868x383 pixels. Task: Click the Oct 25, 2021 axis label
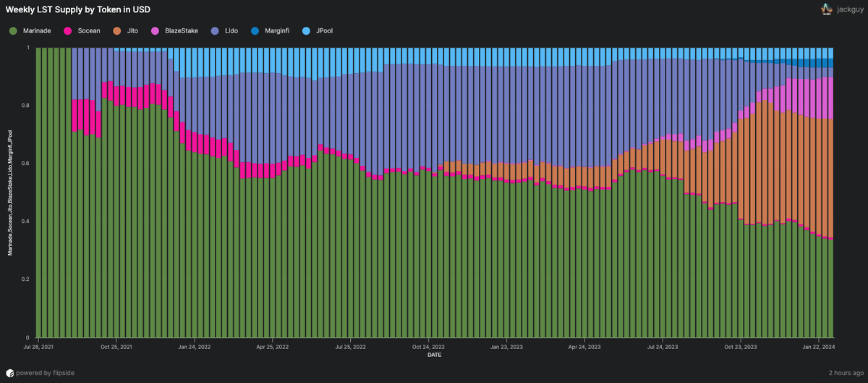[115, 347]
